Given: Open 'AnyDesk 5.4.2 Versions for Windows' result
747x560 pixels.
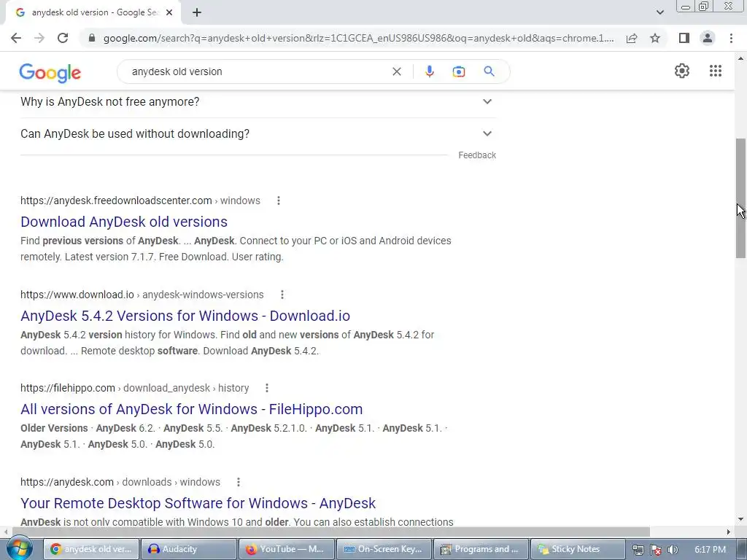Looking at the screenshot, I should tap(185, 316).
